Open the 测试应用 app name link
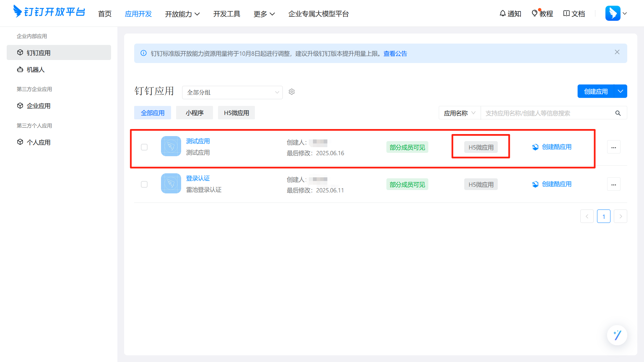The image size is (644, 362). click(198, 141)
